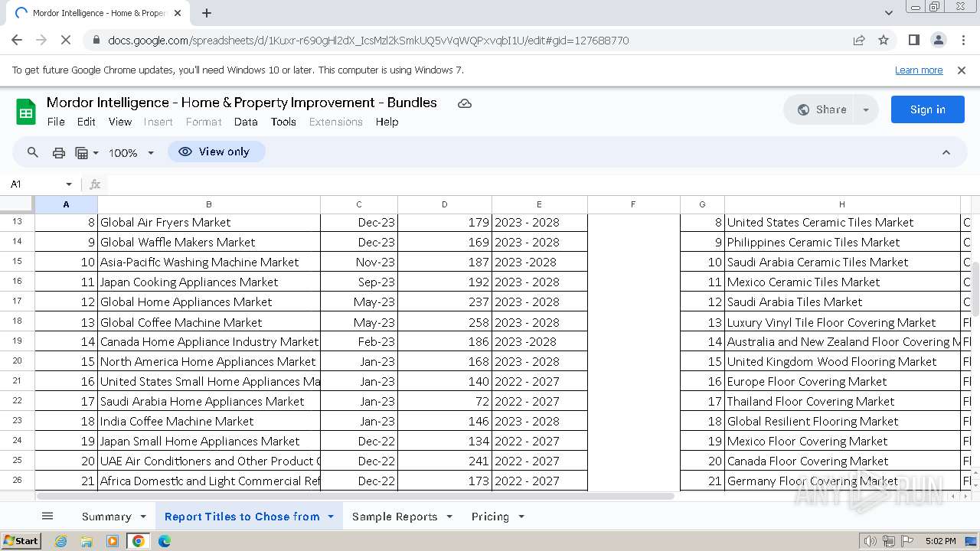Open Internet Explorer from the taskbar

(x=60, y=541)
